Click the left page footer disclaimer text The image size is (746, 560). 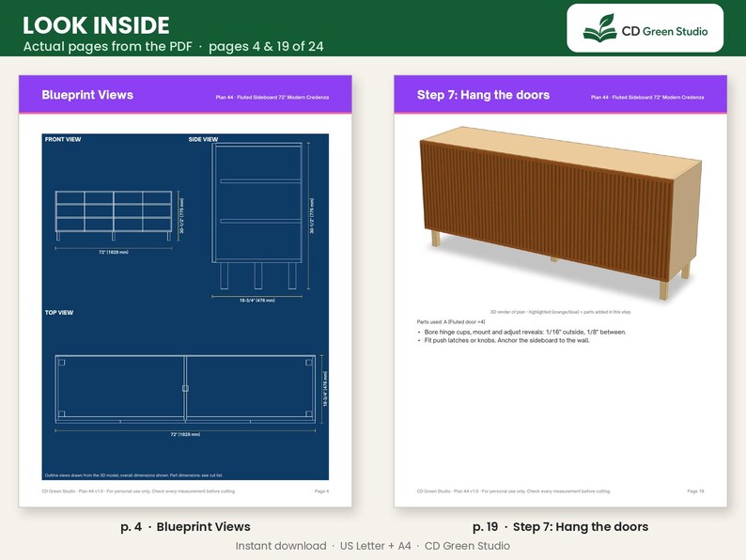pos(138,491)
